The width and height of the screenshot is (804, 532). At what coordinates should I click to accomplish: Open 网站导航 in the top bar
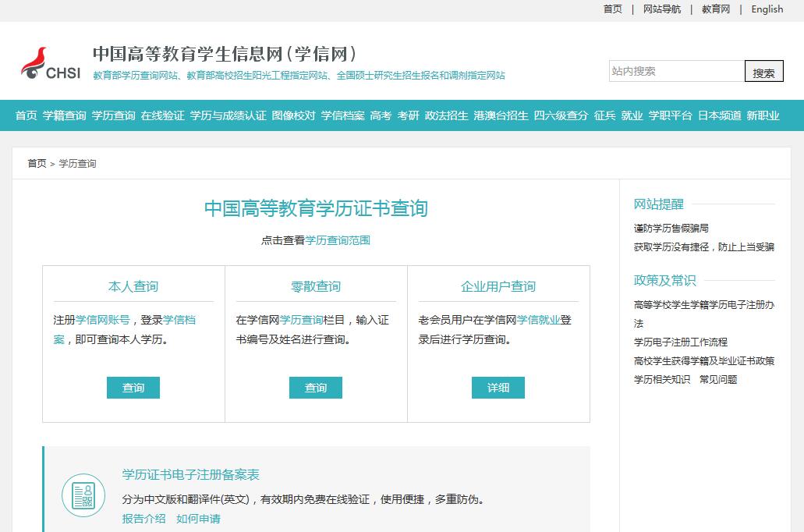point(661,9)
